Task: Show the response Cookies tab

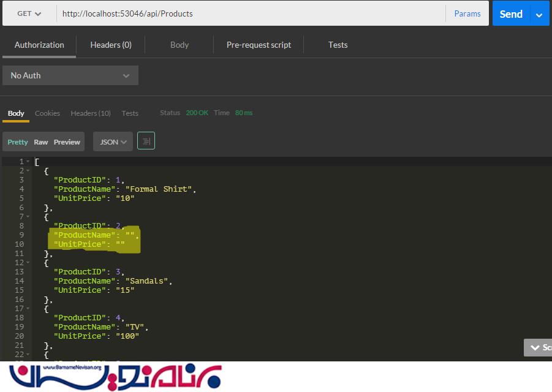Action: tap(47, 113)
